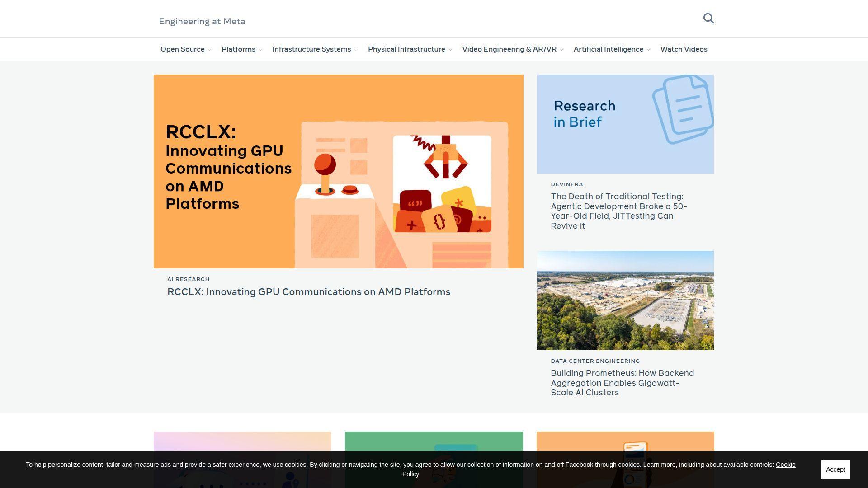
Task: Expand the Platforms dropdown chevron
Action: click(260, 50)
